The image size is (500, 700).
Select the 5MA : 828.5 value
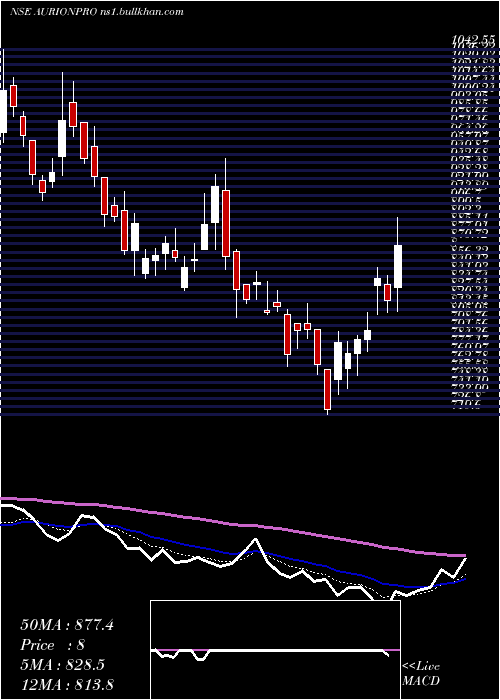(62, 665)
